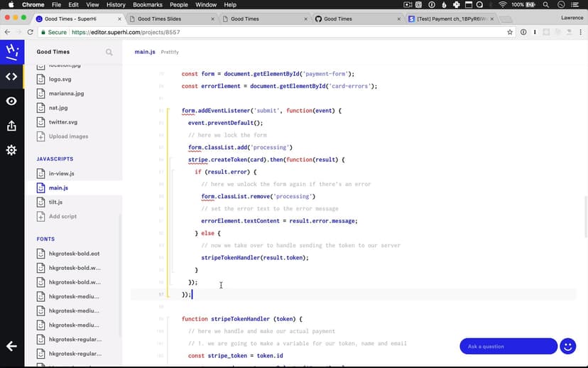This screenshot has height=368, width=588.
Task: Bookmark page with the star icon
Action: (509, 32)
